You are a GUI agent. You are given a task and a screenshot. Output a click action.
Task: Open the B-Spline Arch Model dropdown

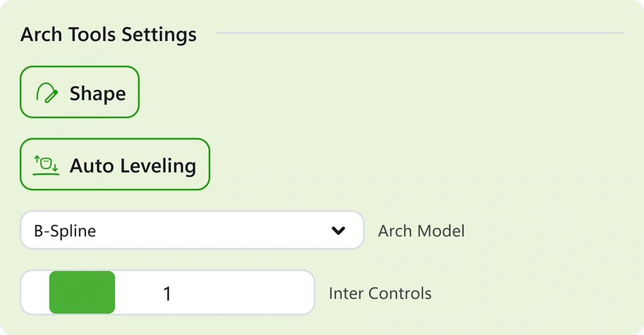click(192, 230)
